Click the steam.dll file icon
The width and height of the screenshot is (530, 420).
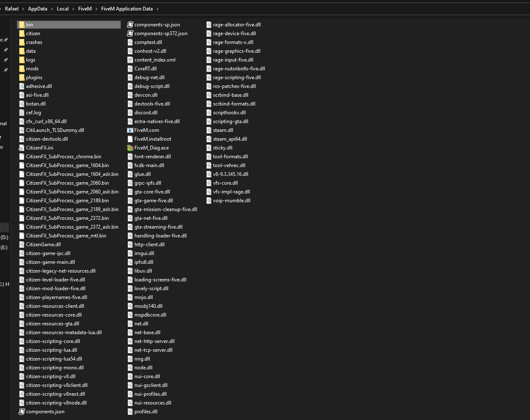click(x=208, y=130)
